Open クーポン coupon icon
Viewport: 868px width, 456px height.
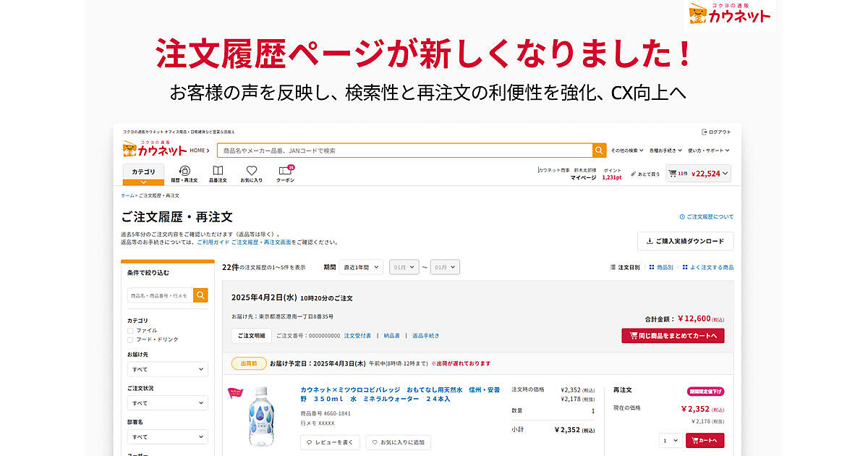coord(285,174)
